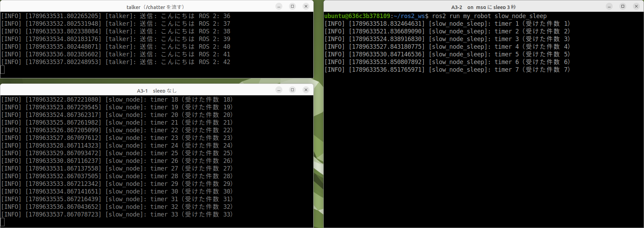
Task: Minimize the A3-2 terminal window
Action: point(609,6)
